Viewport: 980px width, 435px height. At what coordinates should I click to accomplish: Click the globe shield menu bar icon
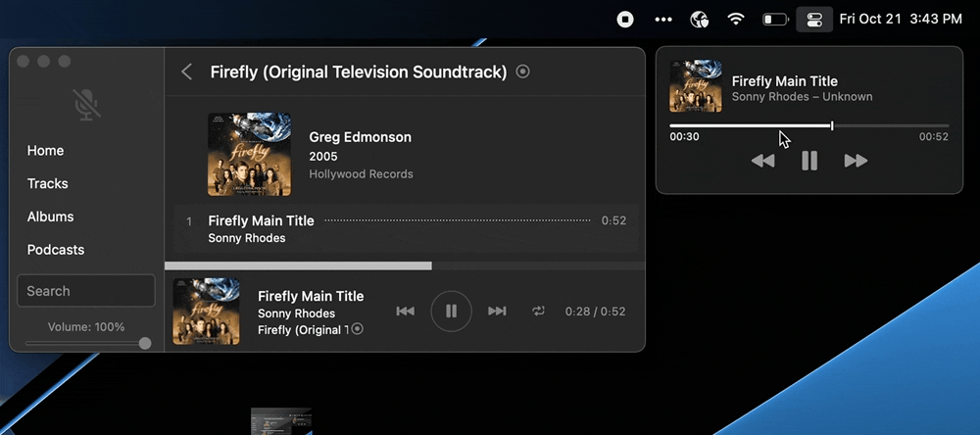click(700, 20)
